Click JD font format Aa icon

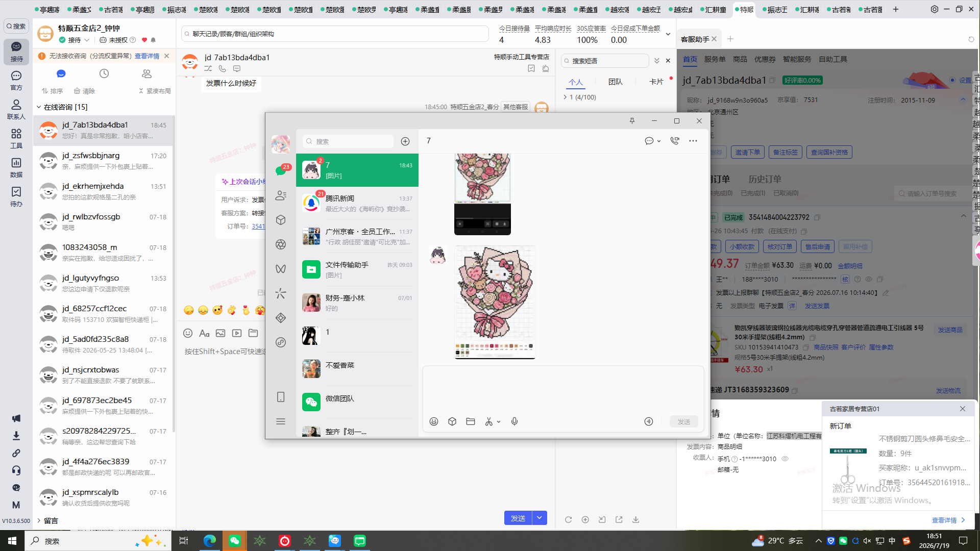tap(204, 333)
